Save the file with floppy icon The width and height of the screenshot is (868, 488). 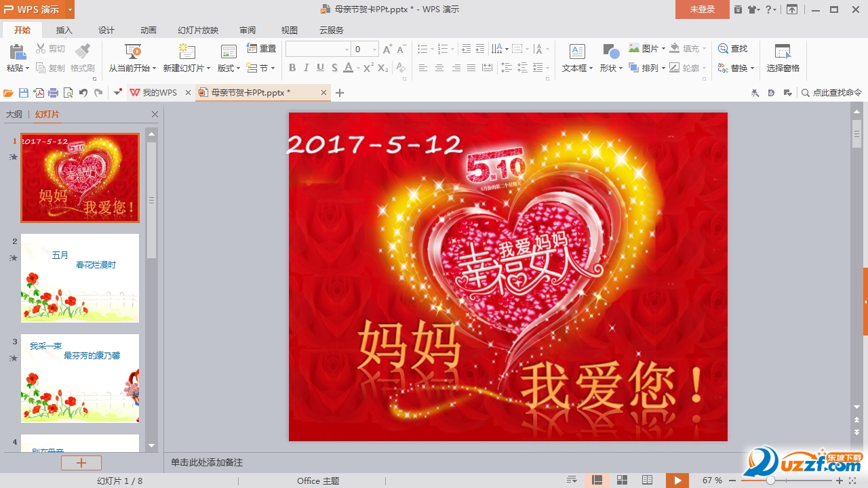(24, 93)
